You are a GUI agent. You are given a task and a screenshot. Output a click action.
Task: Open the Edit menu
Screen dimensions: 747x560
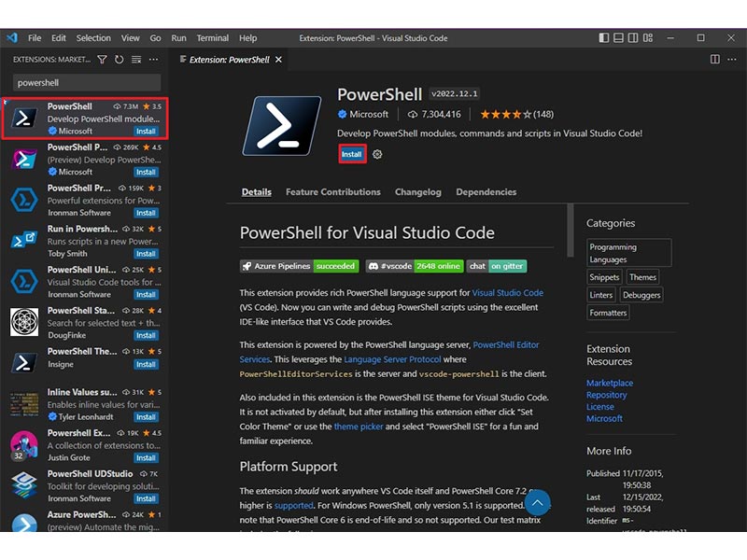coord(59,38)
